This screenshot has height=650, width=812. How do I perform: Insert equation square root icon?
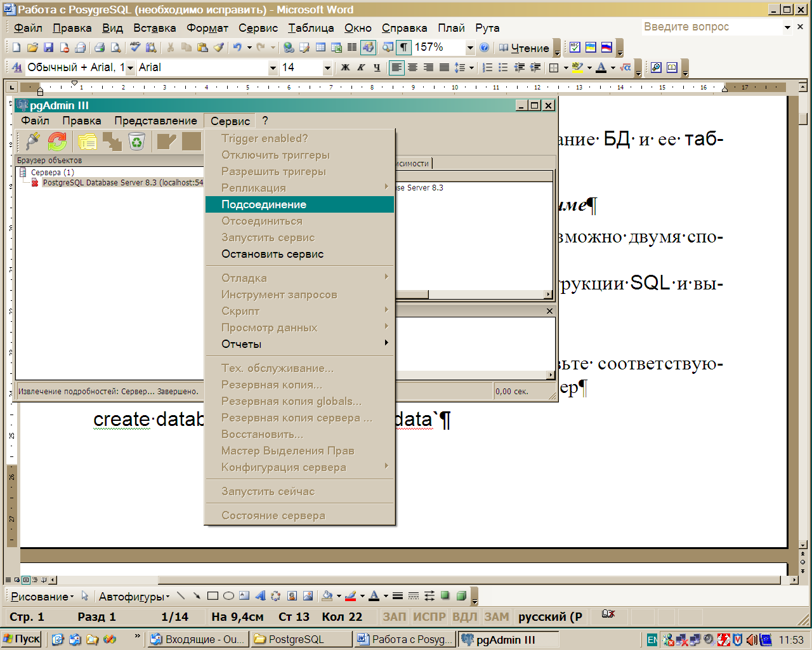point(625,67)
